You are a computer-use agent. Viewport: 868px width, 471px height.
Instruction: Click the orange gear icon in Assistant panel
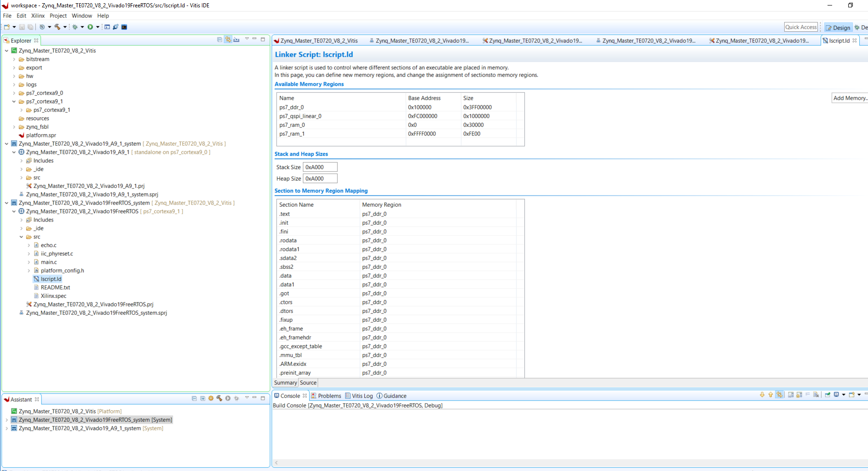pos(211,398)
